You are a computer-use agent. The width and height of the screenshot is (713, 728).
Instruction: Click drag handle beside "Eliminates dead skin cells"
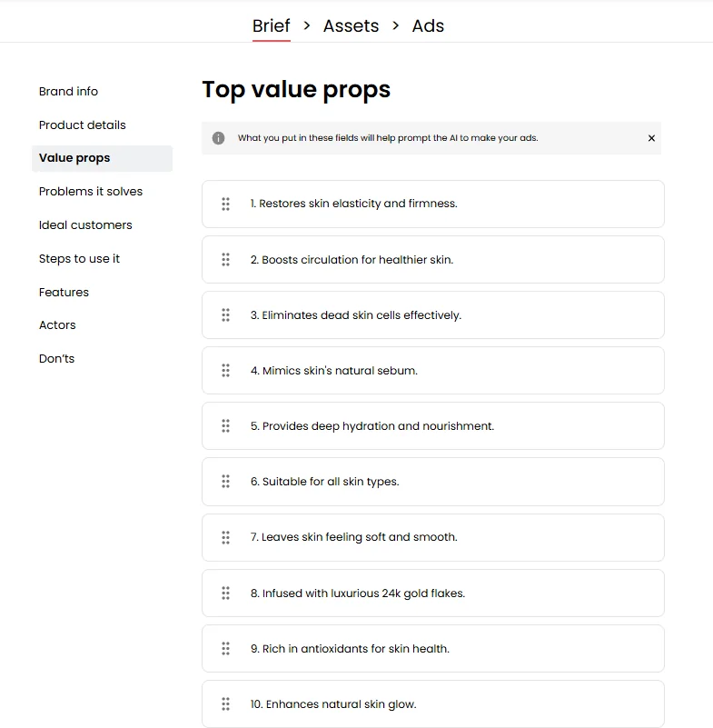point(225,315)
